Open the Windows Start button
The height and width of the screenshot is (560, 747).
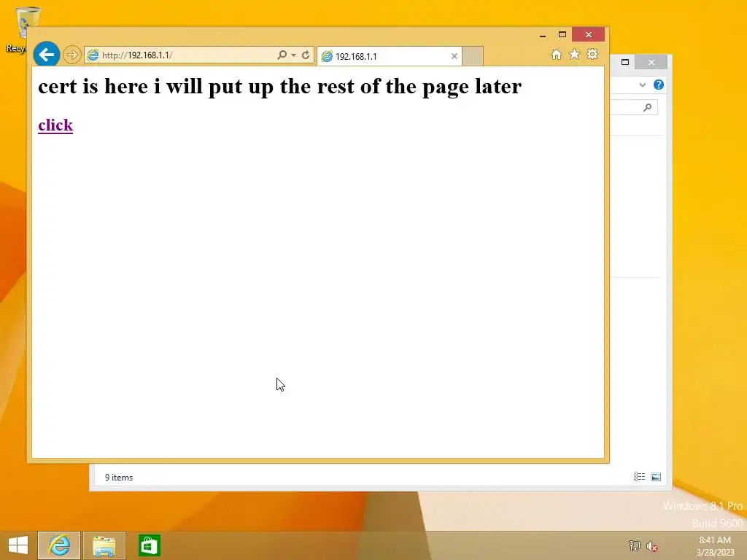pos(18,545)
